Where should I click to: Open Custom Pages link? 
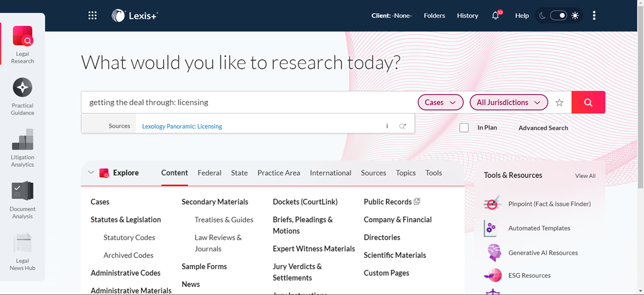click(x=386, y=273)
